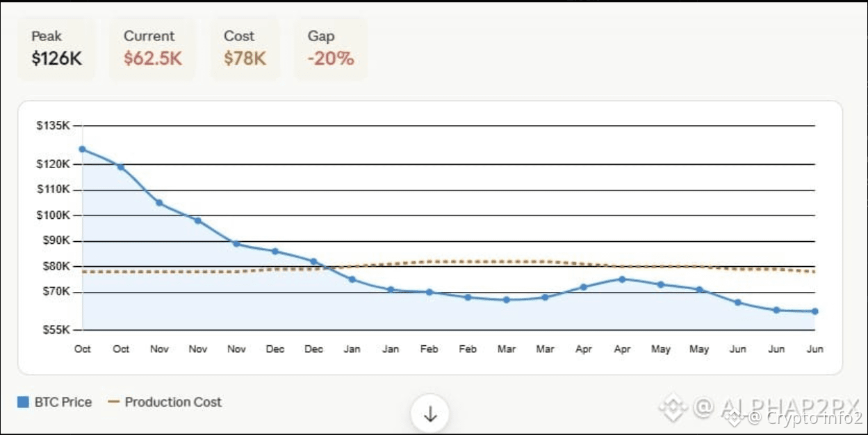Select the highest BTC price data point
Viewport: 868px width, 435px height.
(x=83, y=149)
